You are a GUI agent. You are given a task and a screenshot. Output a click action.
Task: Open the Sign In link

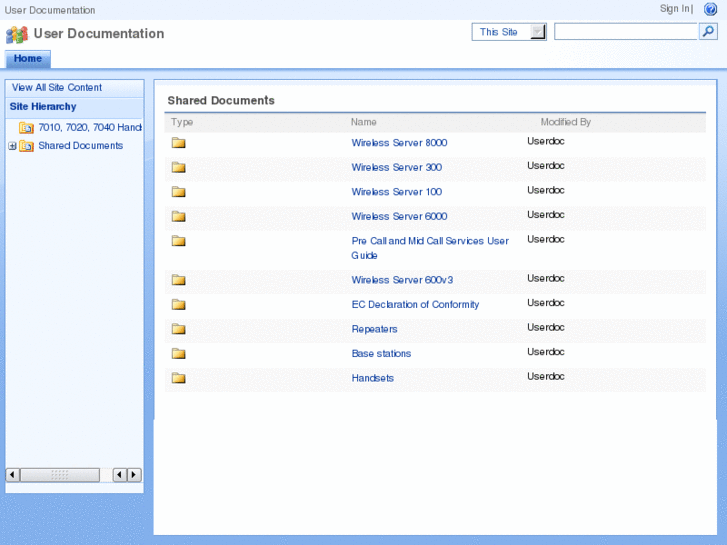pos(674,9)
